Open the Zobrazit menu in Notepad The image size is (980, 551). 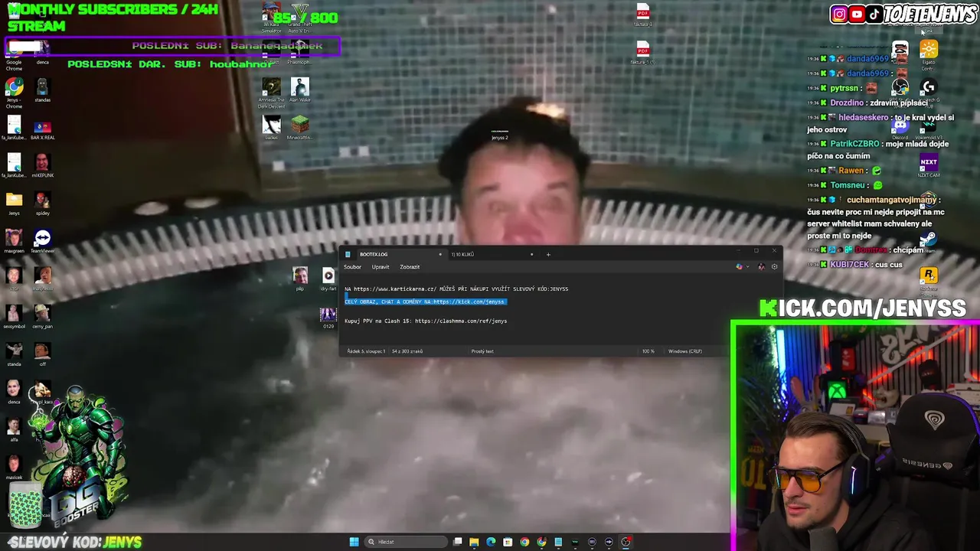click(x=410, y=267)
